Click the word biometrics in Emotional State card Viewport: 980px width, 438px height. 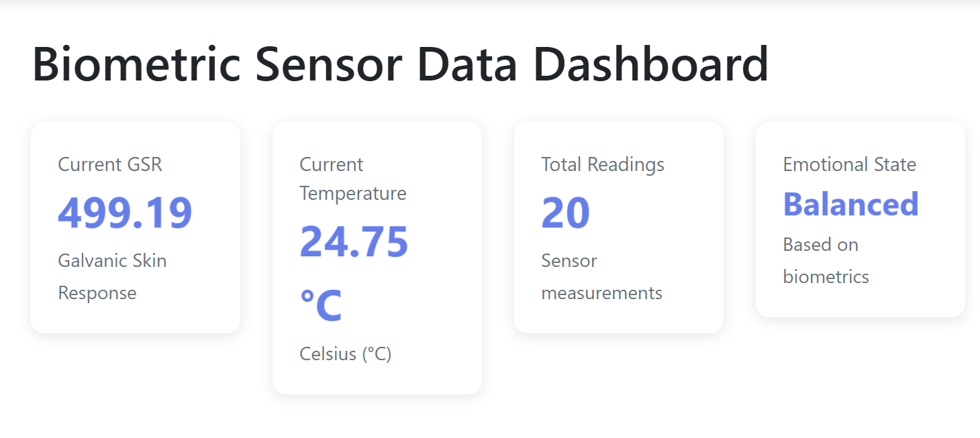pos(826,277)
